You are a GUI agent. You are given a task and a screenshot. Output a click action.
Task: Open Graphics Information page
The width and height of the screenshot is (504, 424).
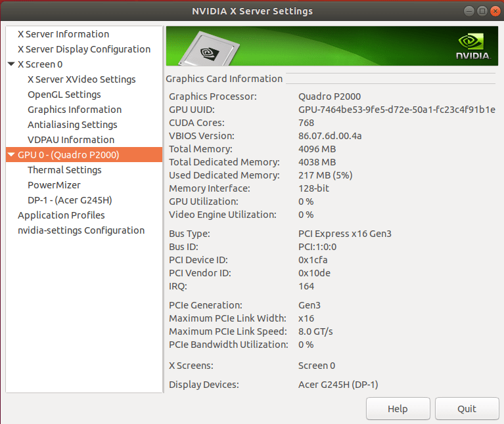pyautogui.click(x=74, y=110)
